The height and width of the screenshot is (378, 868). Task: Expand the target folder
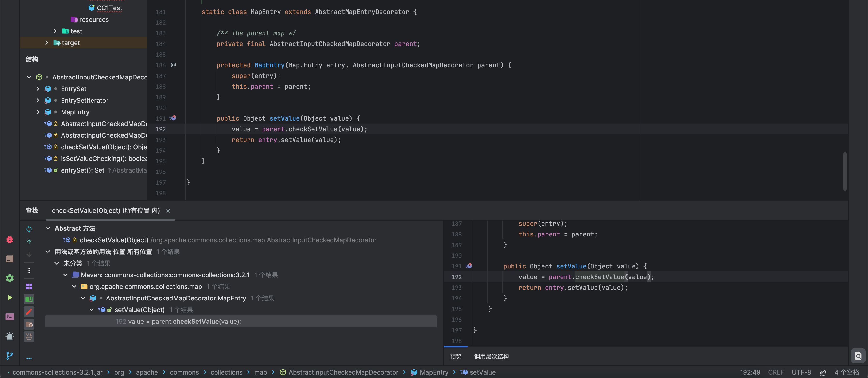click(46, 43)
